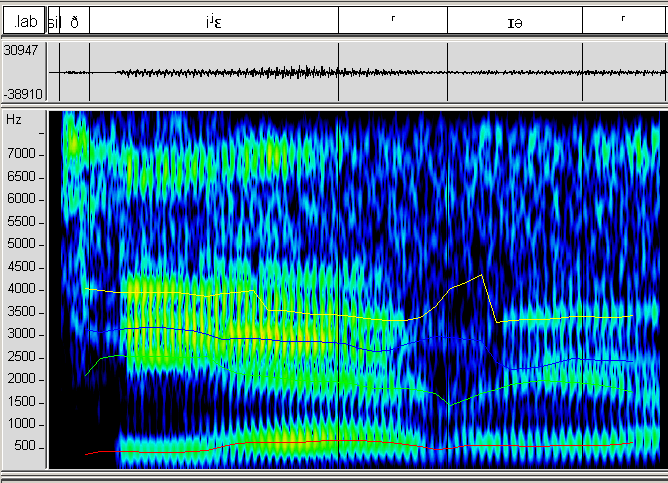668x483 pixels.
Task: Click the green formant track dip
Action: tap(450, 405)
